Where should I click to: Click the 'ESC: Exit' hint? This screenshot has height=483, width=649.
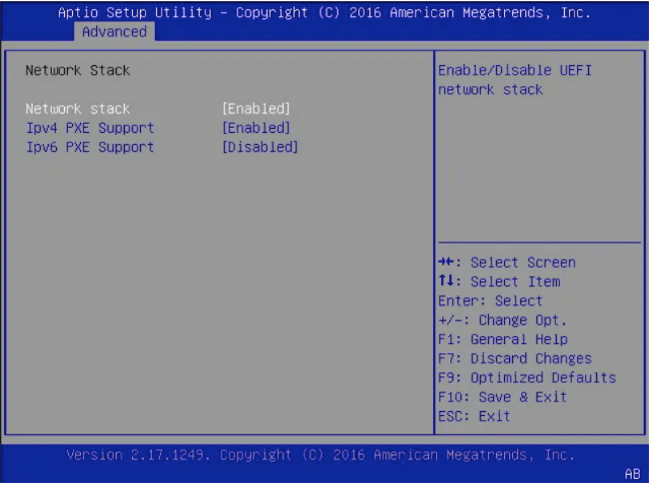coord(474,416)
